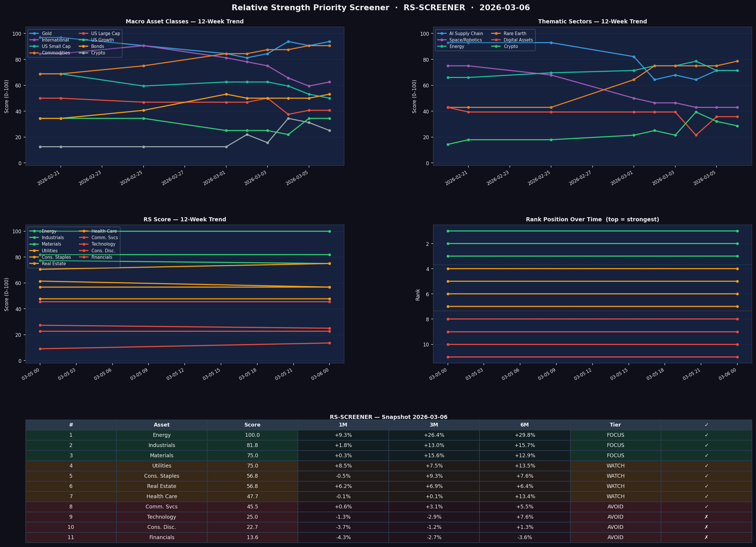
Task: Enable the checkmark for Financials row
Action: pos(707,537)
